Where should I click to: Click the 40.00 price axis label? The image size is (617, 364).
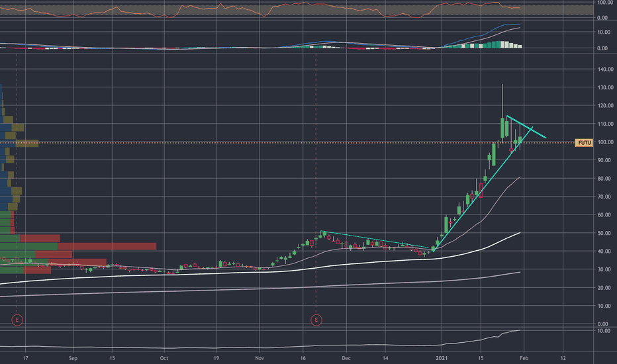pyautogui.click(x=605, y=251)
